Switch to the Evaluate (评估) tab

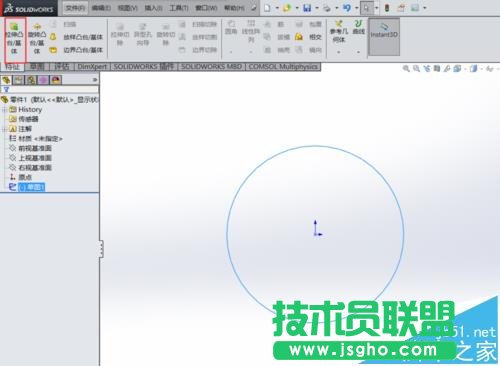pos(62,67)
